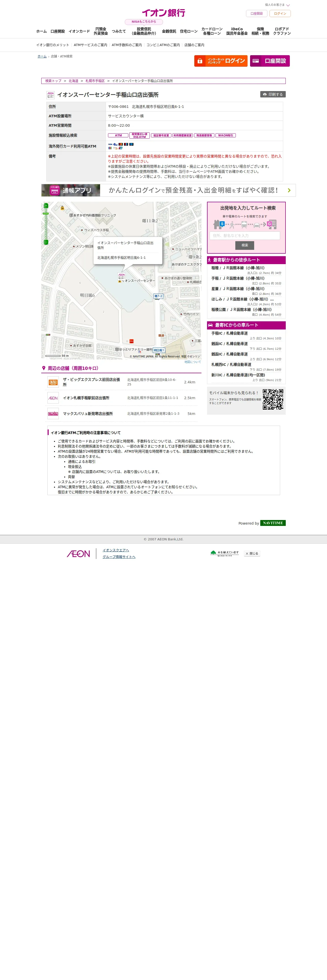Click the walking person icon in 徒歩ルート header
This screenshot has width=327, height=980.
pos(209,260)
